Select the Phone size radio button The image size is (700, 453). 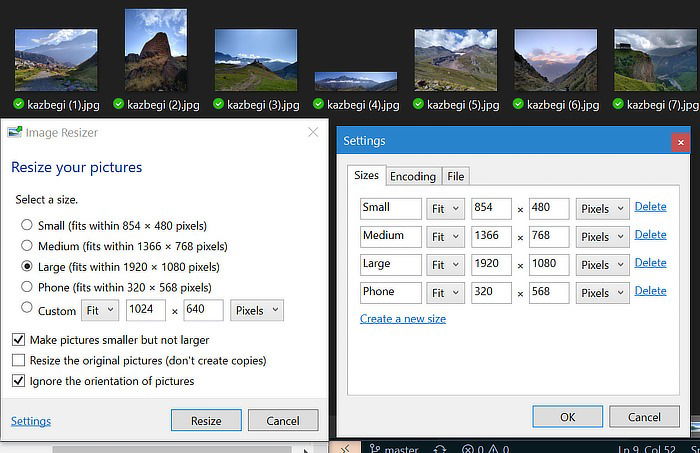27,287
